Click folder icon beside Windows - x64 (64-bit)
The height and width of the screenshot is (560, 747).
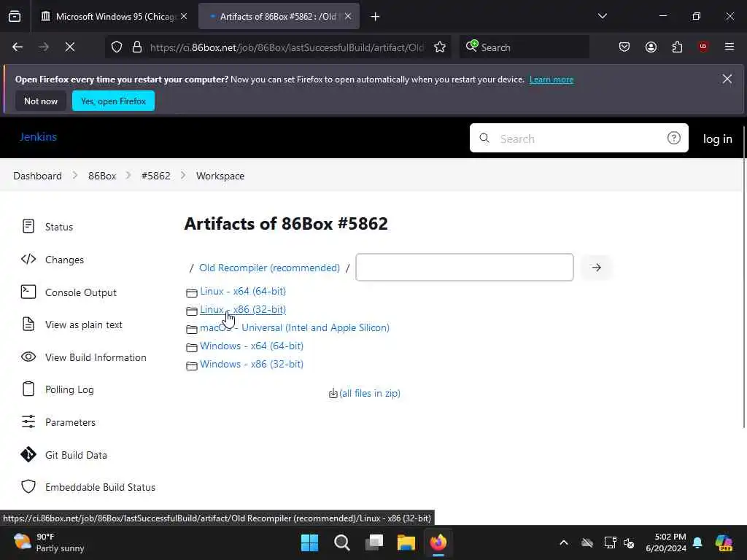[192, 347]
